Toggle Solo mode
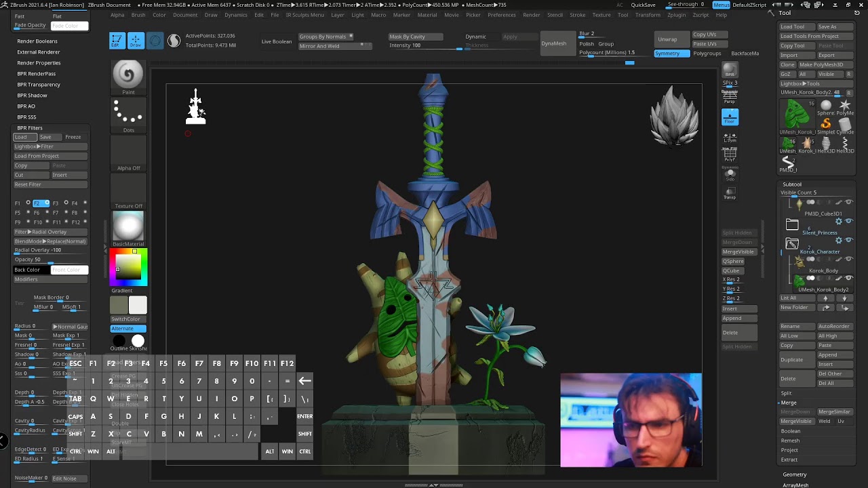The height and width of the screenshot is (488, 868). 730,174
